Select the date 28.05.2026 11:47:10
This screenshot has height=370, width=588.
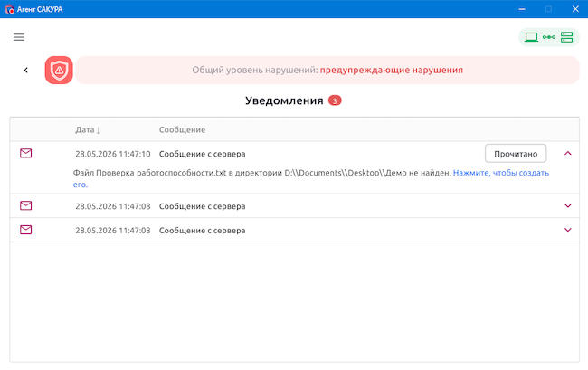click(x=113, y=154)
